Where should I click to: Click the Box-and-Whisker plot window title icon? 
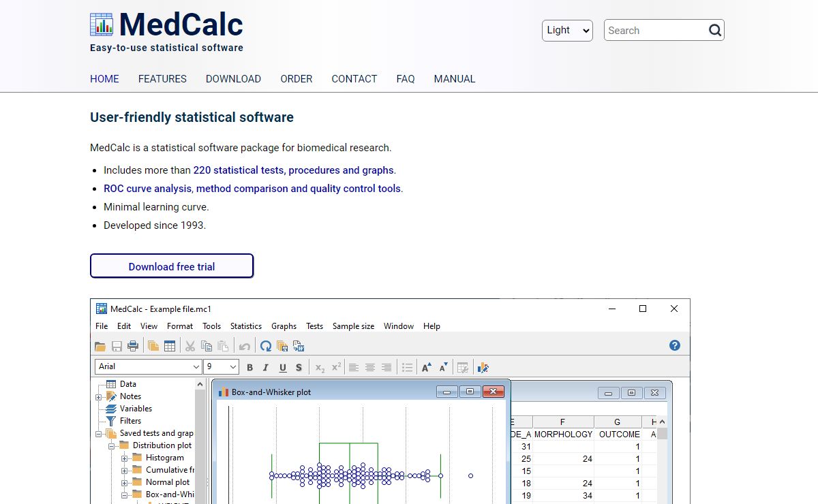224,392
